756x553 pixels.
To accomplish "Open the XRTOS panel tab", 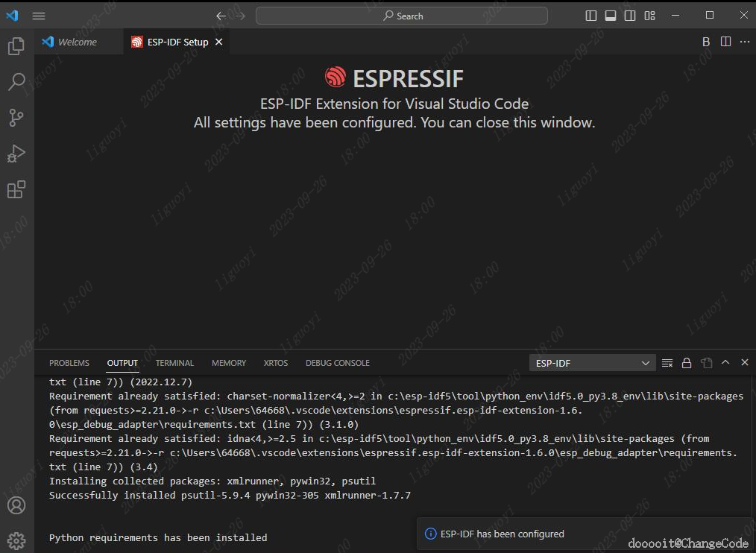I will click(276, 363).
